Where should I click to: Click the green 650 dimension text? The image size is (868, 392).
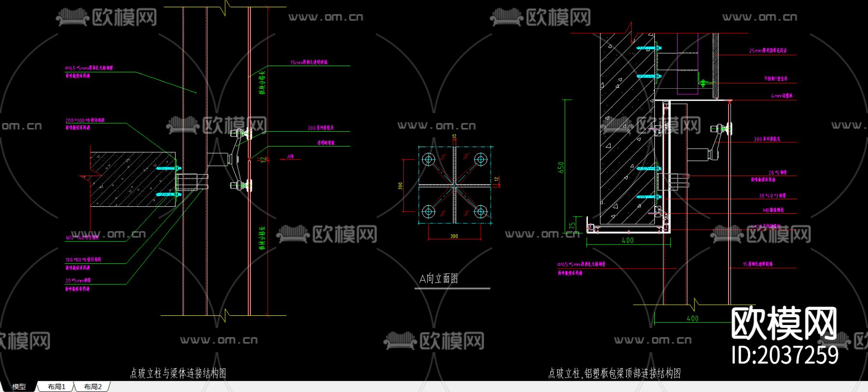pos(561,167)
